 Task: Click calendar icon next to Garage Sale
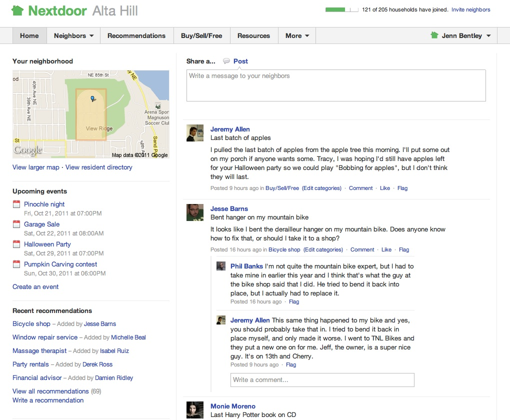(16, 224)
